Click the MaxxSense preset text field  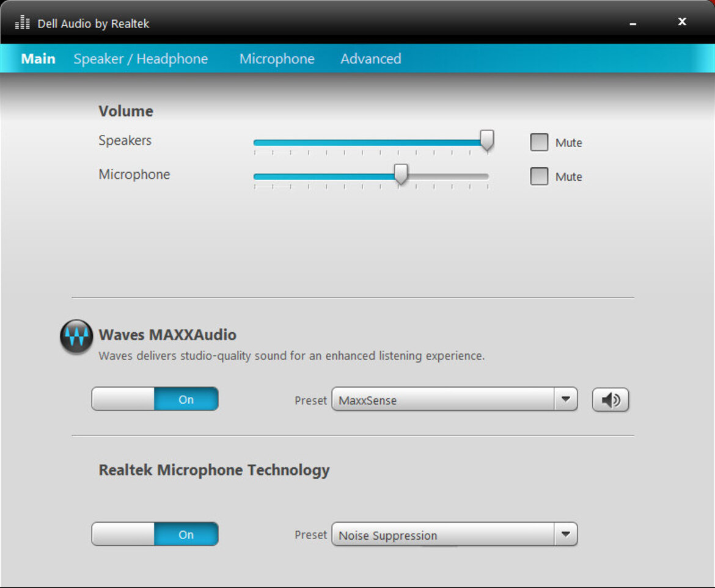pyautogui.click(x=443, y=399)
